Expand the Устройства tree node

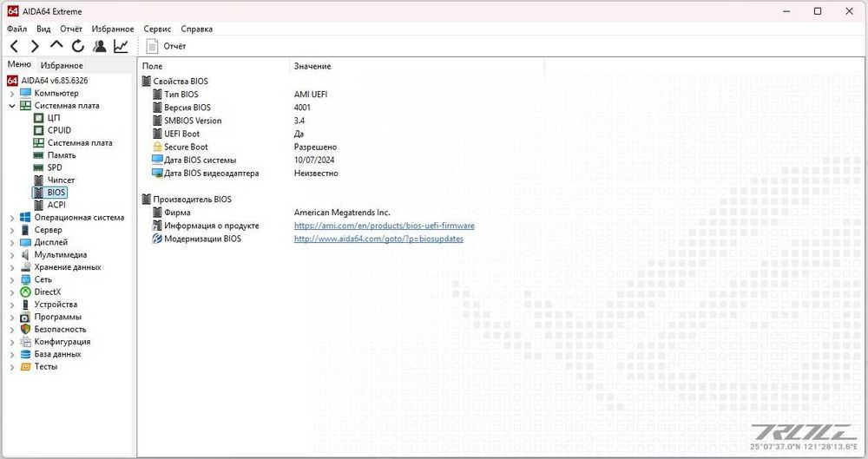click(12, 305)
